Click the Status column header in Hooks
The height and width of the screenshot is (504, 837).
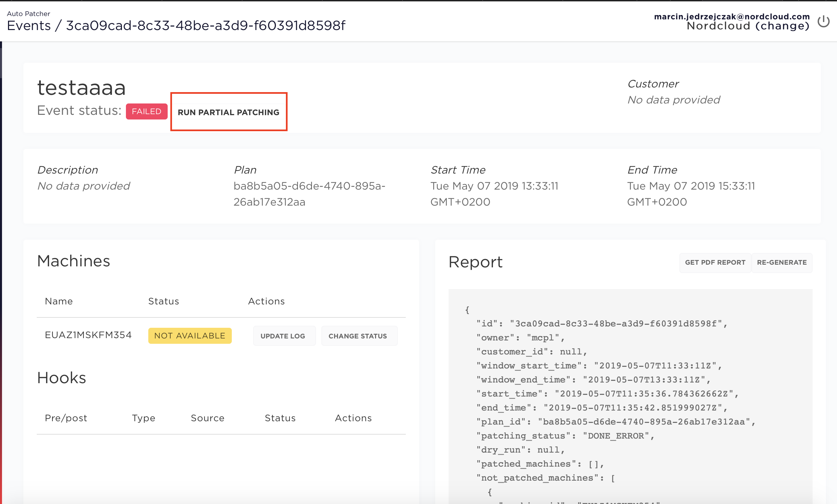[280, 418]
